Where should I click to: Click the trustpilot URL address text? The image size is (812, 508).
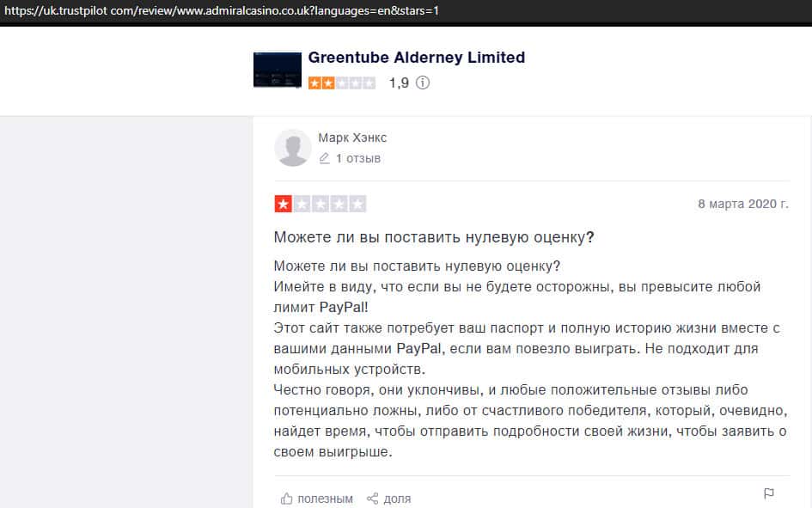click(x=222, y=10)
